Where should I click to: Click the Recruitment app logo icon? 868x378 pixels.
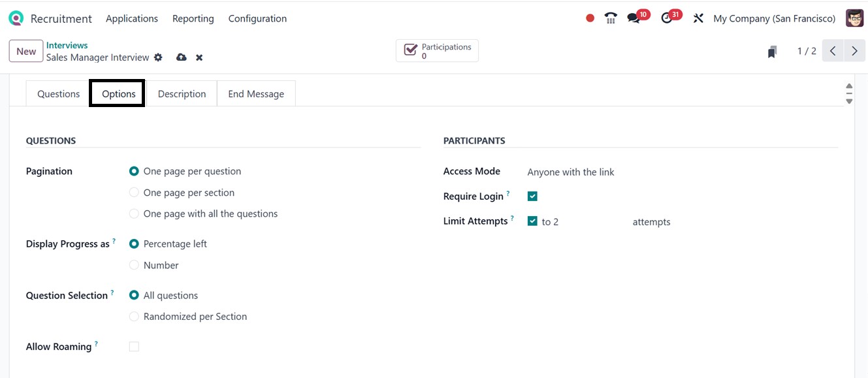click(16, 18)
